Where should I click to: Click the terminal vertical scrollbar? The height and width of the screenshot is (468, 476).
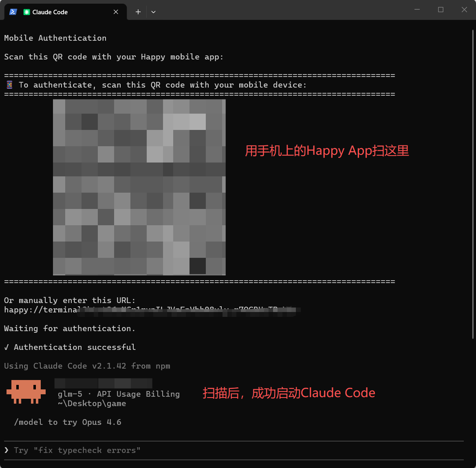[473, 184]
